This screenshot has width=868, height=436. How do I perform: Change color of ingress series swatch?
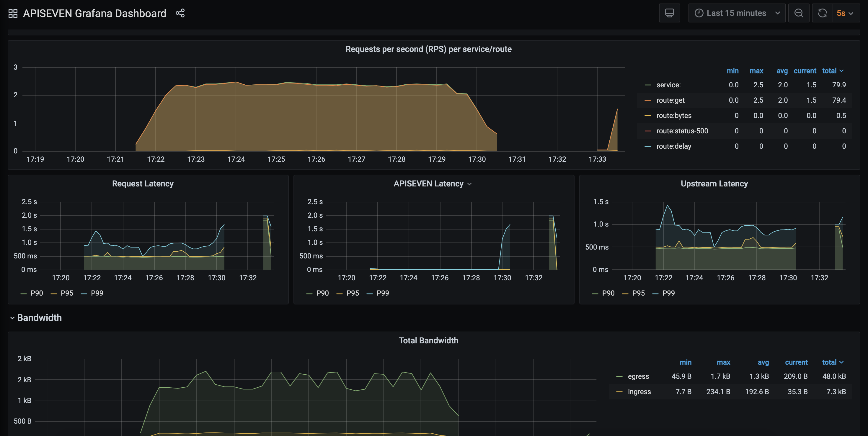pos(619,391)
